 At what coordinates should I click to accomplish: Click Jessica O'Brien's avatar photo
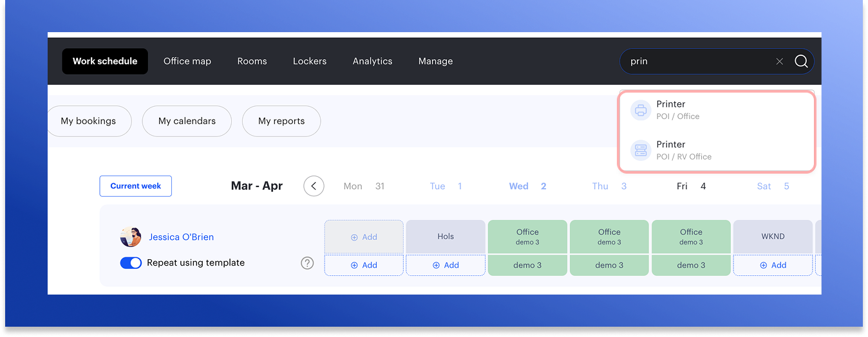(131, 237)
